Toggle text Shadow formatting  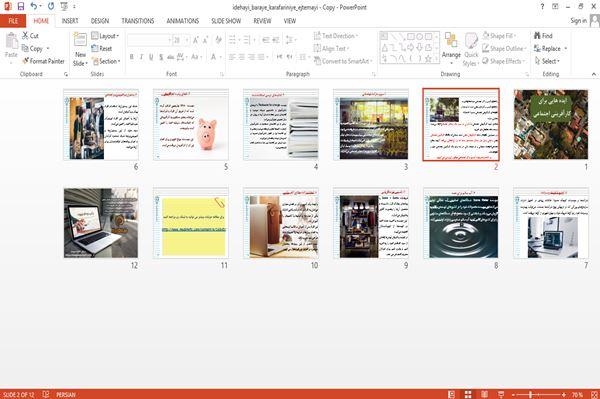click(161, 57)
